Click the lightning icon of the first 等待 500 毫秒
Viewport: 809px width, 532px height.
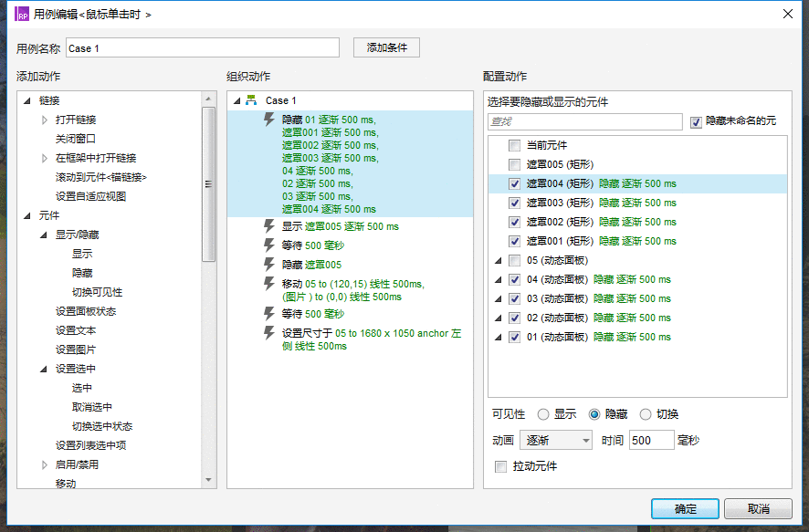[269, 245]
